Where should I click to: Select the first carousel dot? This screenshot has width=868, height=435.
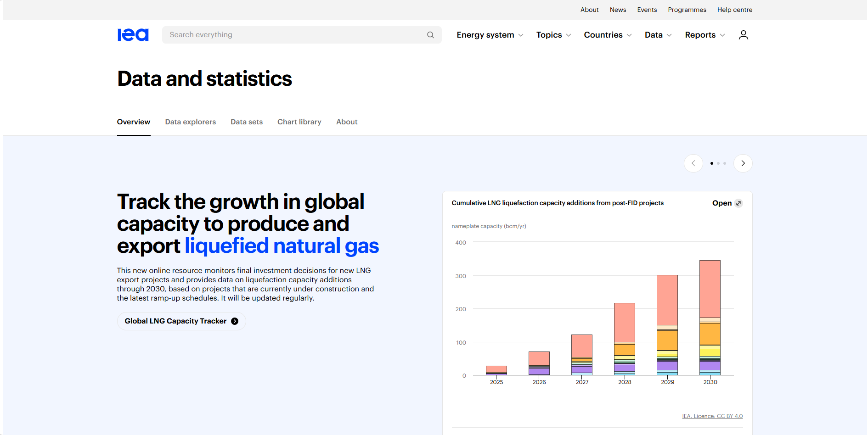tap(712, 163)
